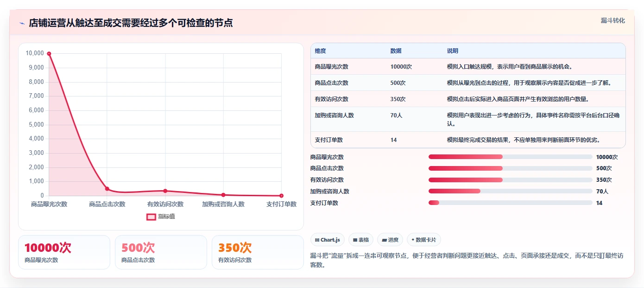The image size is (644, 288).
Task: Click the 表格 tag
Action: tap(361, 240)
